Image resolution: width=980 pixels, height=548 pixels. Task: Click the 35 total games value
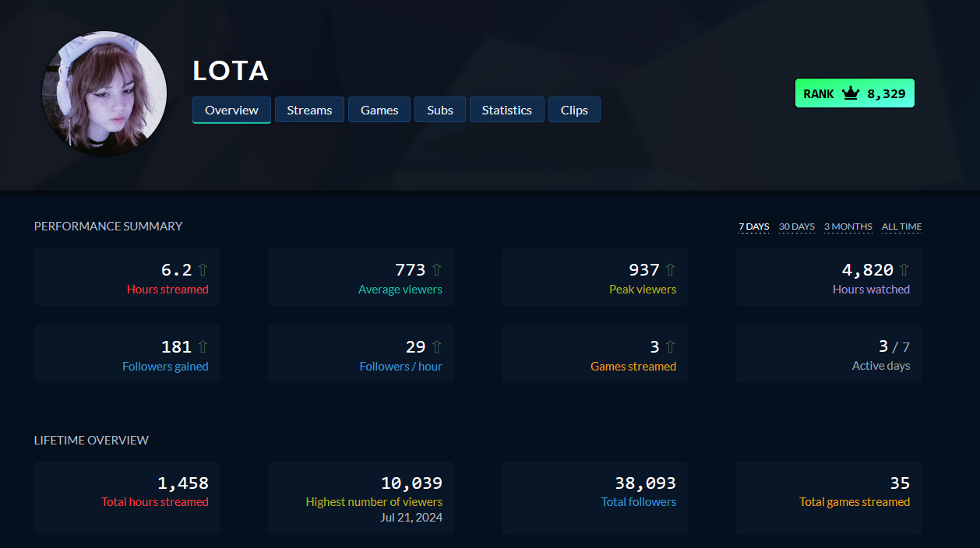pyautogui.click(x=900, y=483)
